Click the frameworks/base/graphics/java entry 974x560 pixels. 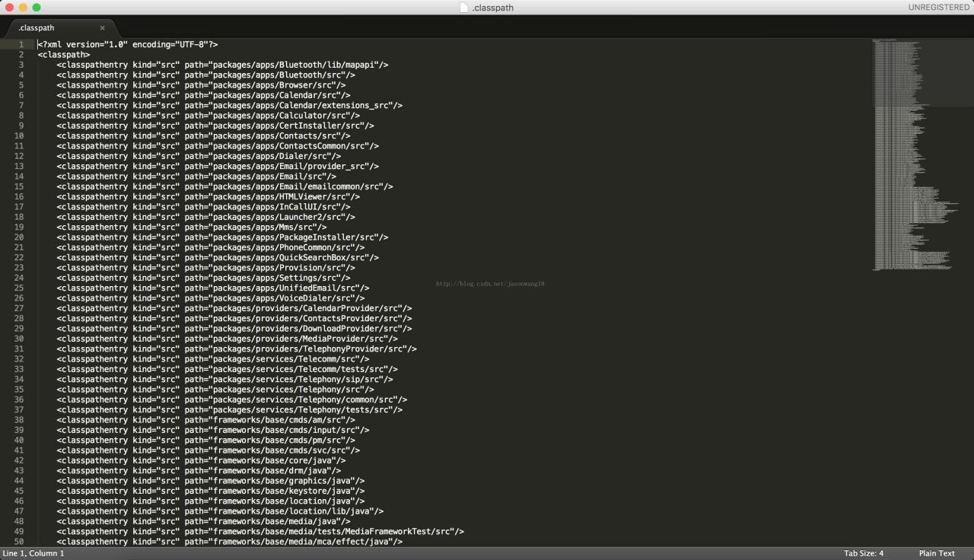point(211,481)
